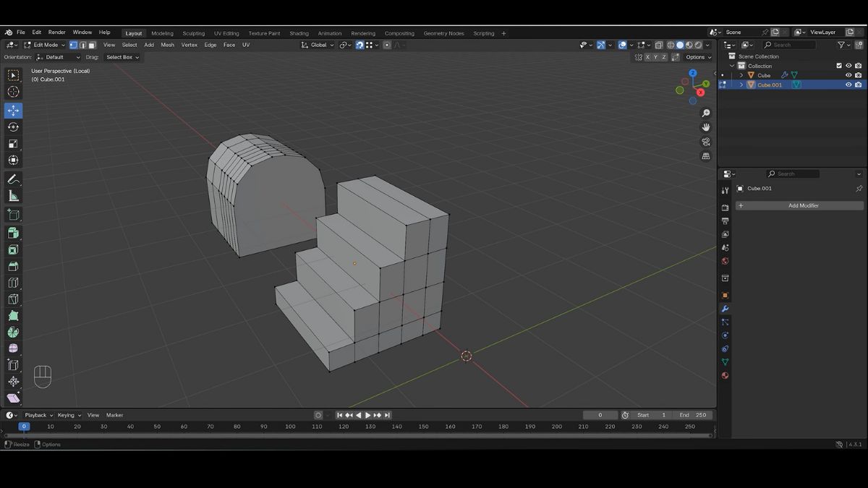Image resolution: width=868 pixels, height=488 pixels.
Task: Activate the Inset Faces tool
Action: pyautogui.click(x=13, y=250)
